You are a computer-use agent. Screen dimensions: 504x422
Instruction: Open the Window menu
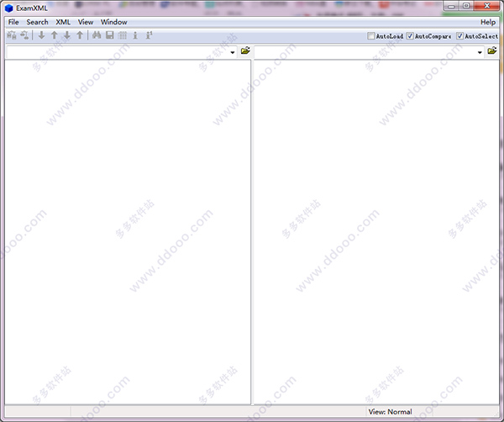[113, 22]
